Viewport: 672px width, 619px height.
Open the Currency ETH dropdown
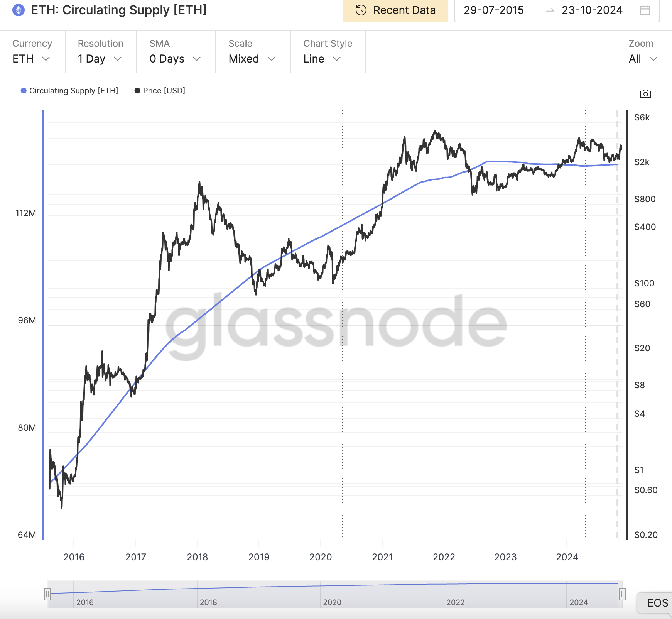pos(32,59)
